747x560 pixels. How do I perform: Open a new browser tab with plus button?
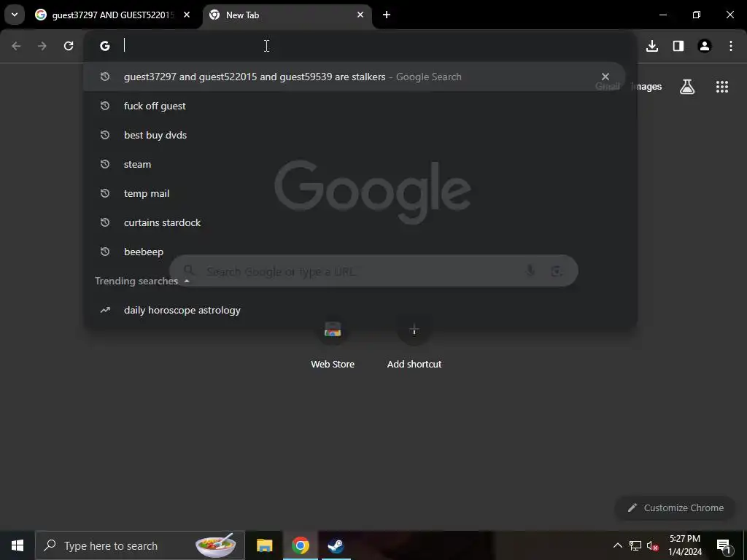(x=387, y=15)
